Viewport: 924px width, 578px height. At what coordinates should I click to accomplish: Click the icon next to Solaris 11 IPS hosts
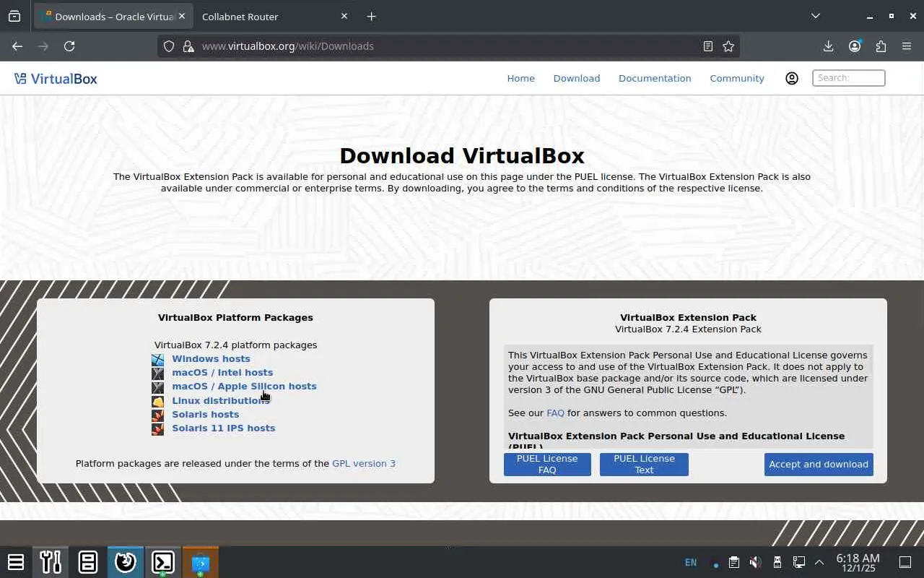tap(157, 428)
